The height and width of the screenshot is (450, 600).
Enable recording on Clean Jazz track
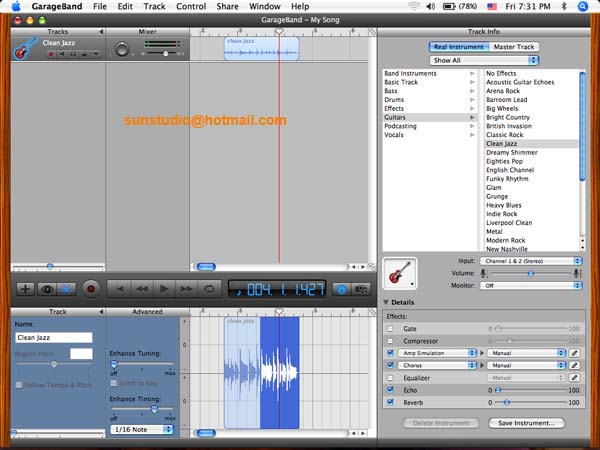pos(51,54)
